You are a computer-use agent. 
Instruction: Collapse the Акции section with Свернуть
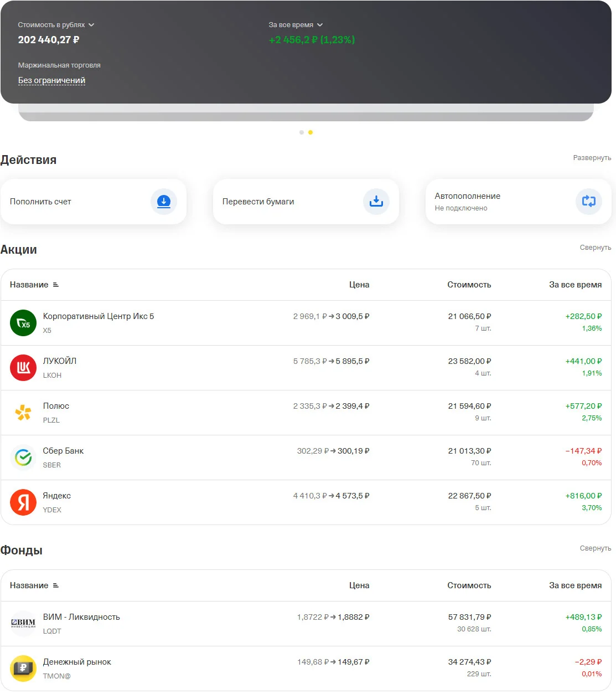(x=596, y=248)
